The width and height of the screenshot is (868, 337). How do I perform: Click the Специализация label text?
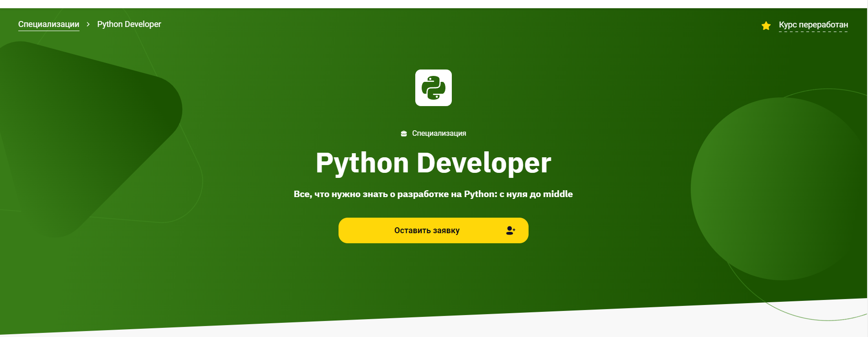(439, 133)
